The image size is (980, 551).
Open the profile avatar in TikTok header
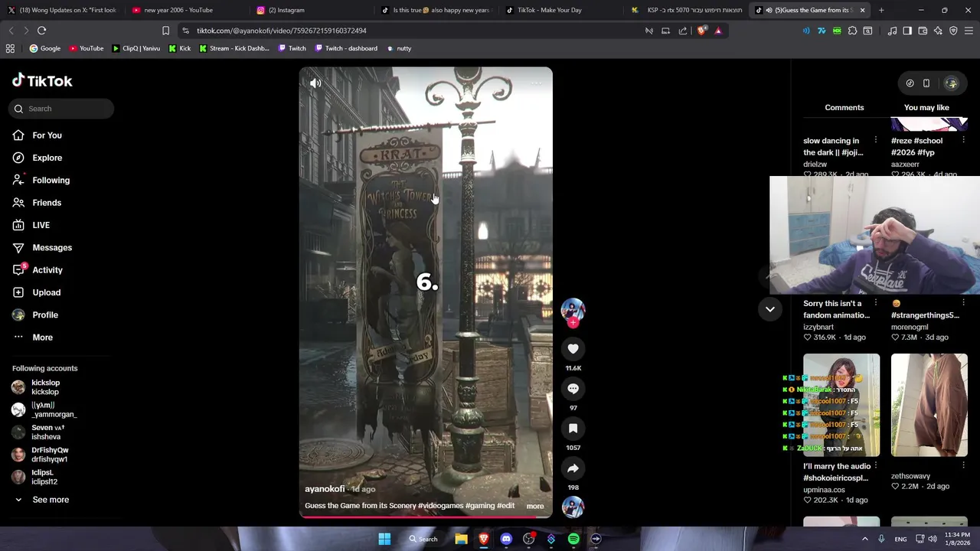pyautogui.click(x=951, y=83)
